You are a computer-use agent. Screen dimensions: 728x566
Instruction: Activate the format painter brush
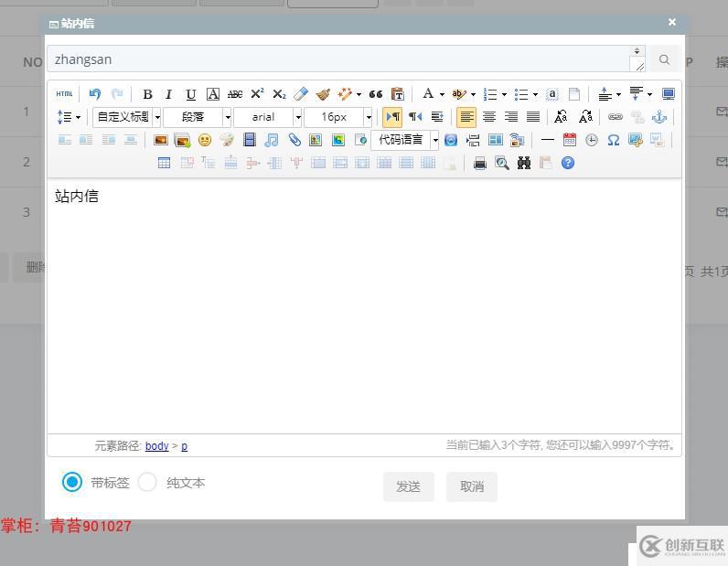pyautogui.click(x=323, y=94)
